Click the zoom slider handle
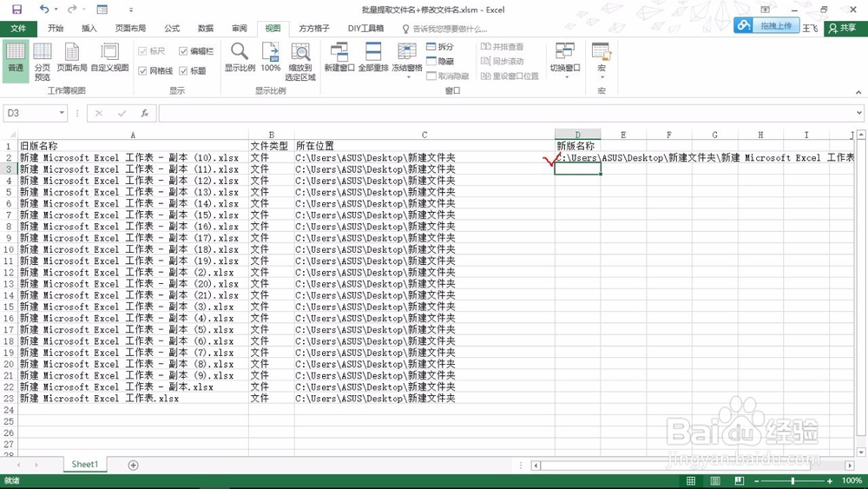The width and height of the screenshot is (868, 489). click(x=792, y=480)
